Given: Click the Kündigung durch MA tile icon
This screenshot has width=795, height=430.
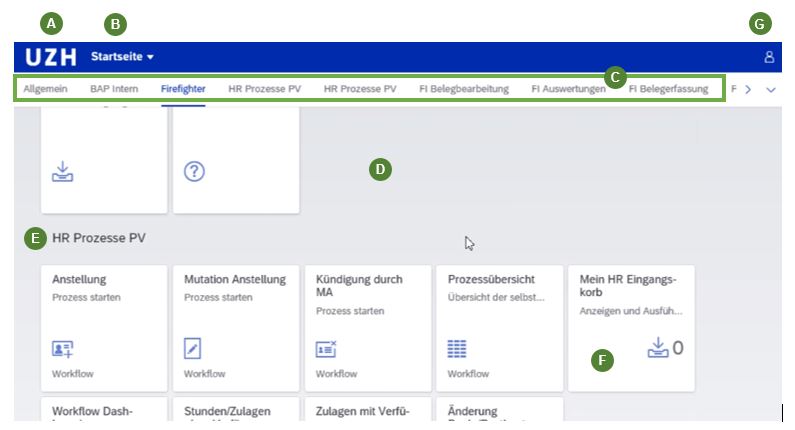Looking at the screenshot, I should coord(326,348).
